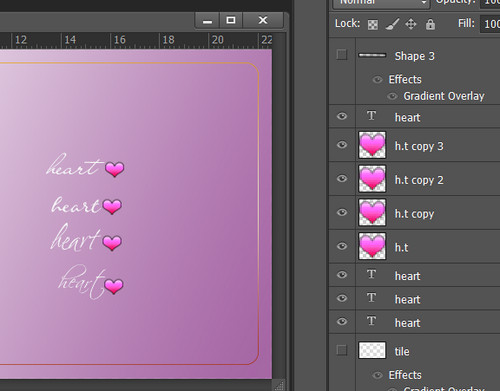
Task: Select h.t copy 3 layer thumbnail
Action: (372, 145)
